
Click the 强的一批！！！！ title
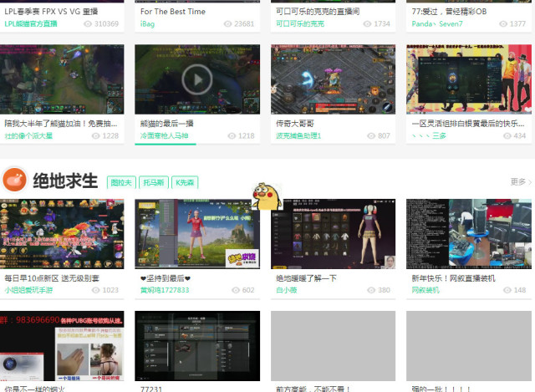pos(441,389)
